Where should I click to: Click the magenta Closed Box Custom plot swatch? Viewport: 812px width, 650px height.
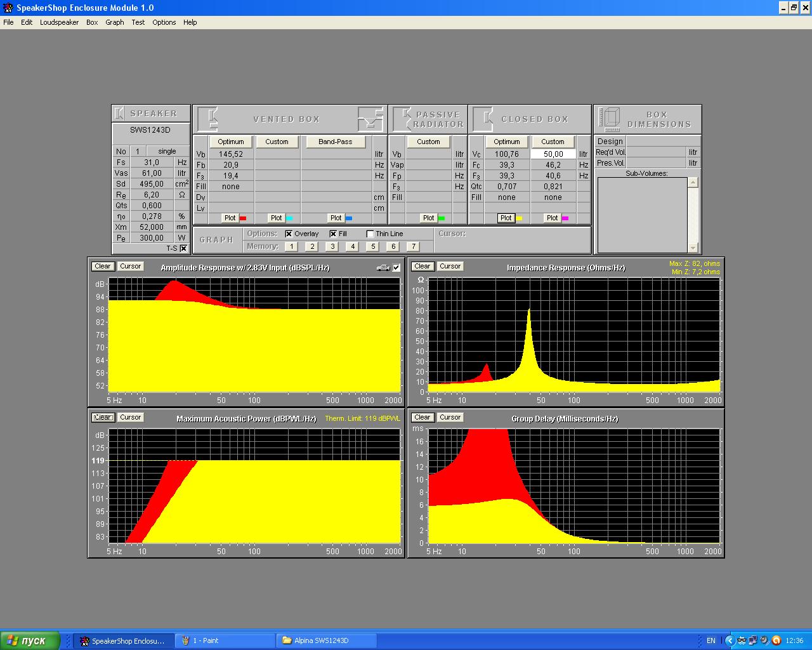[x=565, y=218]
